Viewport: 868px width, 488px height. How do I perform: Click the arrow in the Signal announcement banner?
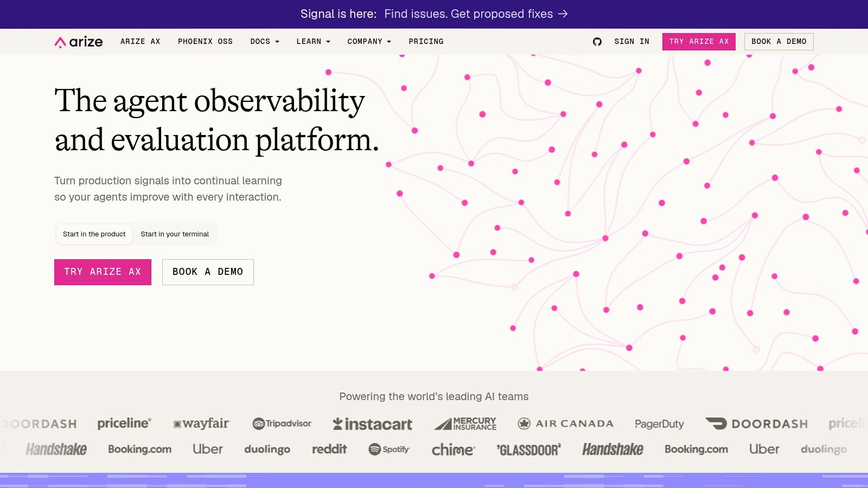(563, 14)
